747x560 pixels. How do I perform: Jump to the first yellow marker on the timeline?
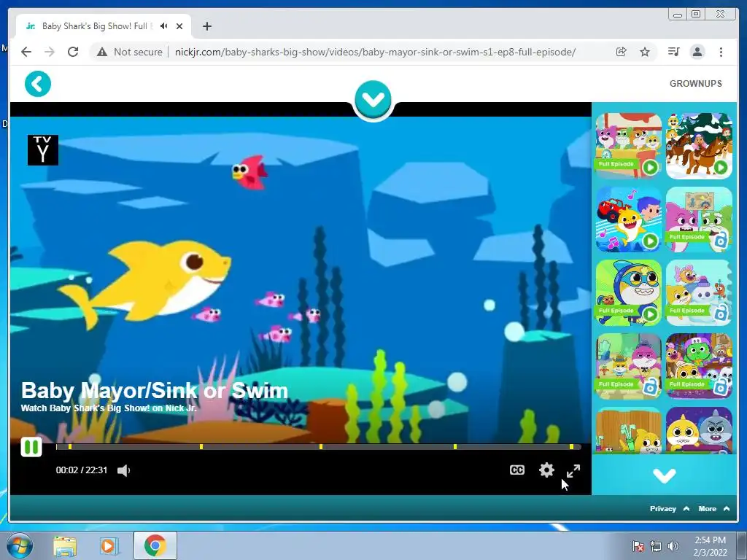(70, 447)
